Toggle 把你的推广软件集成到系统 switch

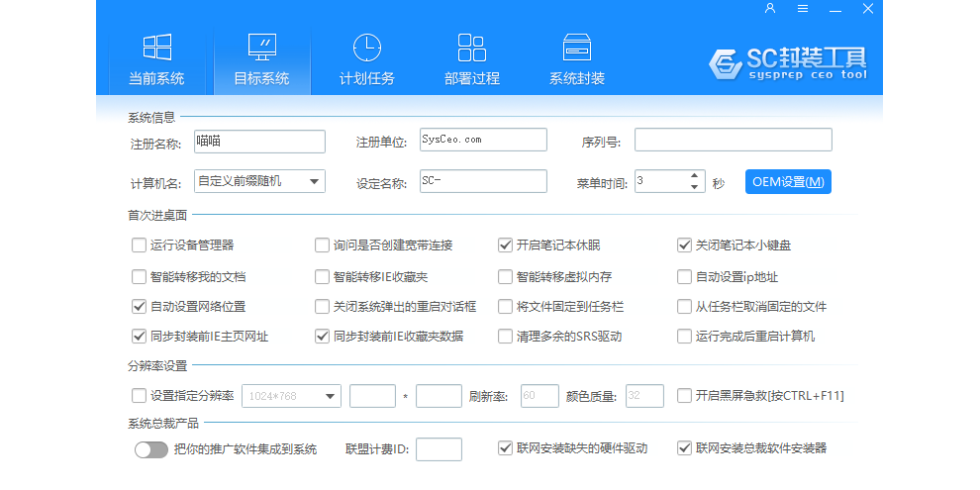(151, 449)
